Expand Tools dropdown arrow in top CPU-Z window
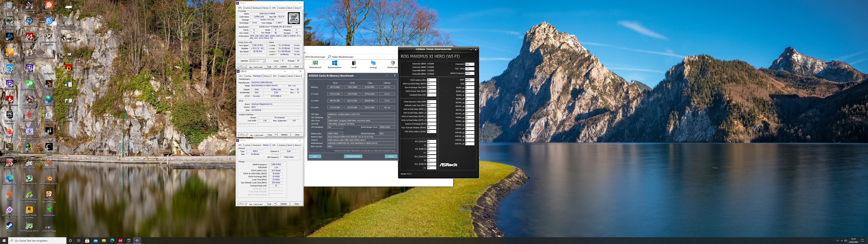This screenshot has width=868, height=244. pos(275,67)
